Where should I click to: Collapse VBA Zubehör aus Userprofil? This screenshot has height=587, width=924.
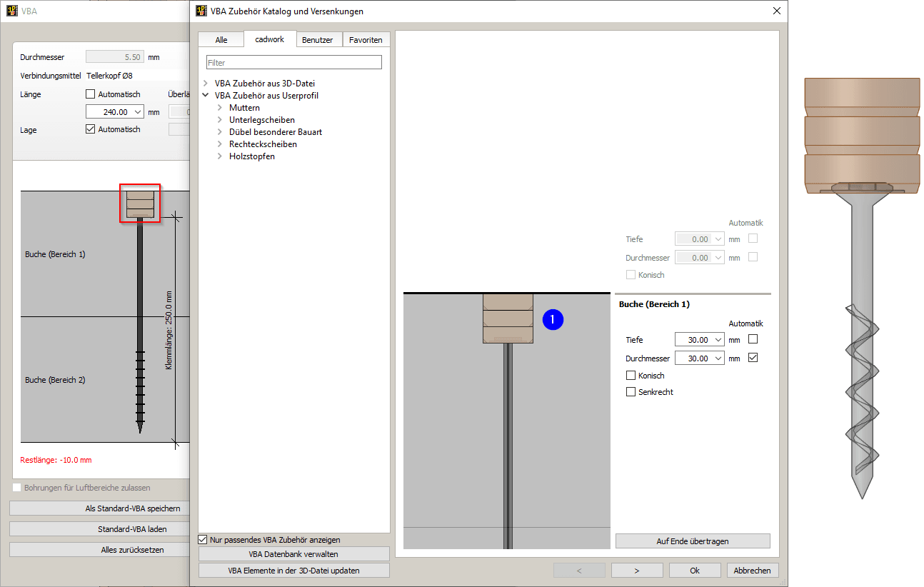pos(206,96)
